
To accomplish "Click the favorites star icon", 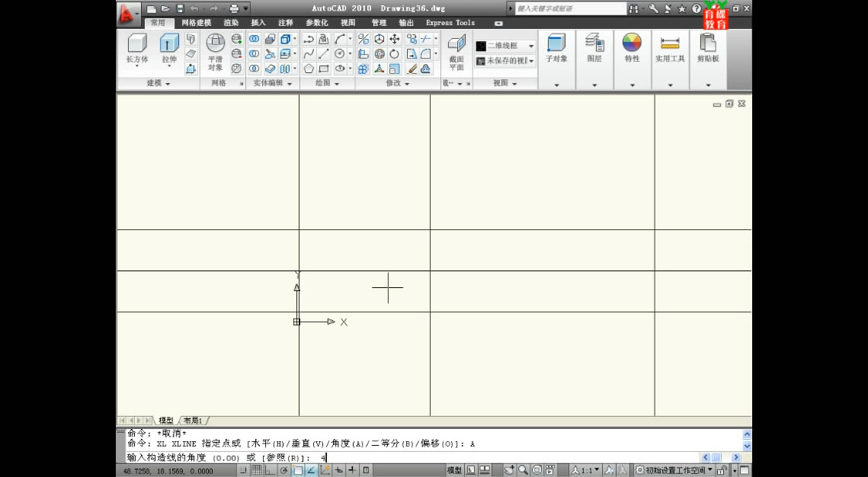I will click(x=681, y=8).
